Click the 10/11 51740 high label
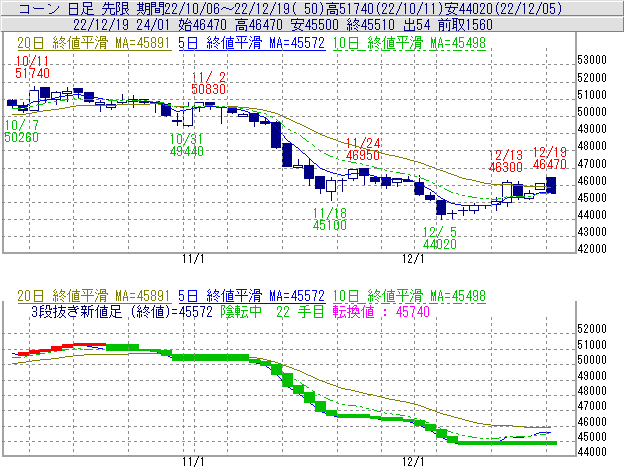Image resolution: width=624 pixels, height=475 pixels. [x=33, y=67]
